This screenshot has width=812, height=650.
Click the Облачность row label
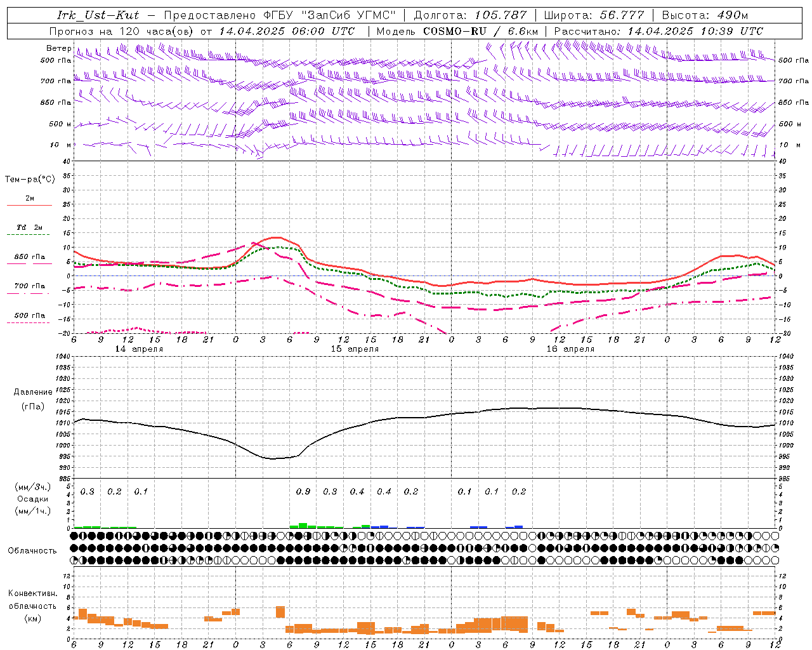click(x=32, y=550)
